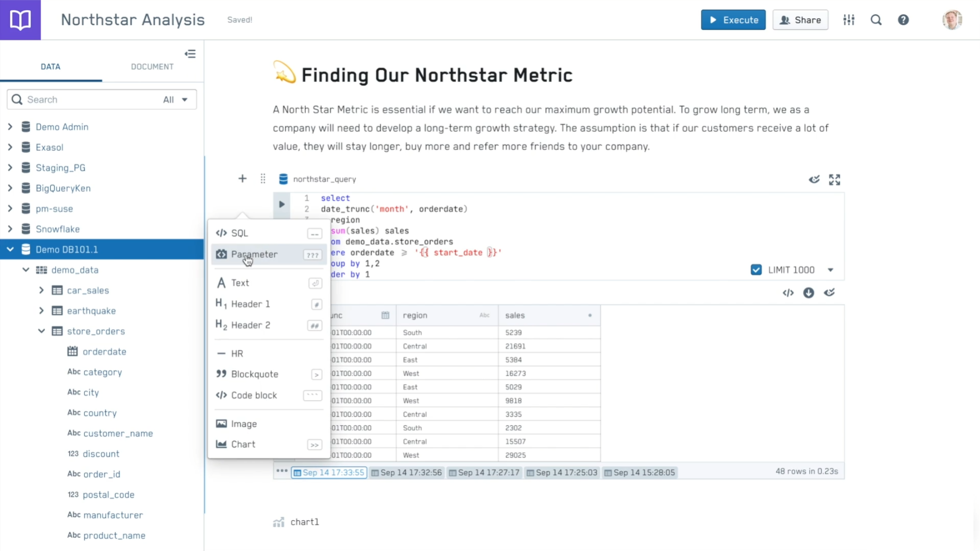Expand the Exasol connection
The image size is (980, 551).
pyautogui.click(x=10, y=147)
